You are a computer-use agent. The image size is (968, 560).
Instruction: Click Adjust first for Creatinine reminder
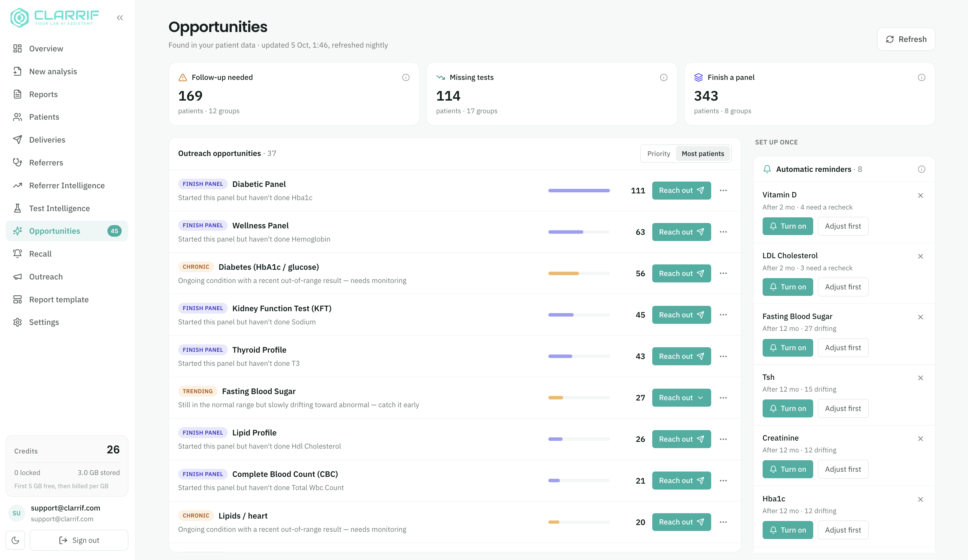(843, 469)
